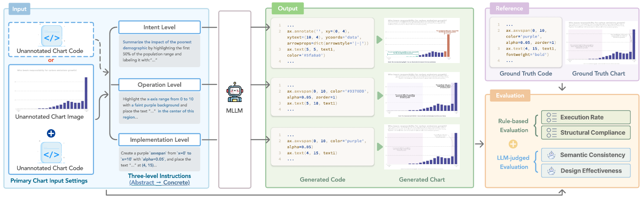Click the checklist icon next to Execution Rate
This screenshot has height=199, width=644.
click(x=551, y=117)
